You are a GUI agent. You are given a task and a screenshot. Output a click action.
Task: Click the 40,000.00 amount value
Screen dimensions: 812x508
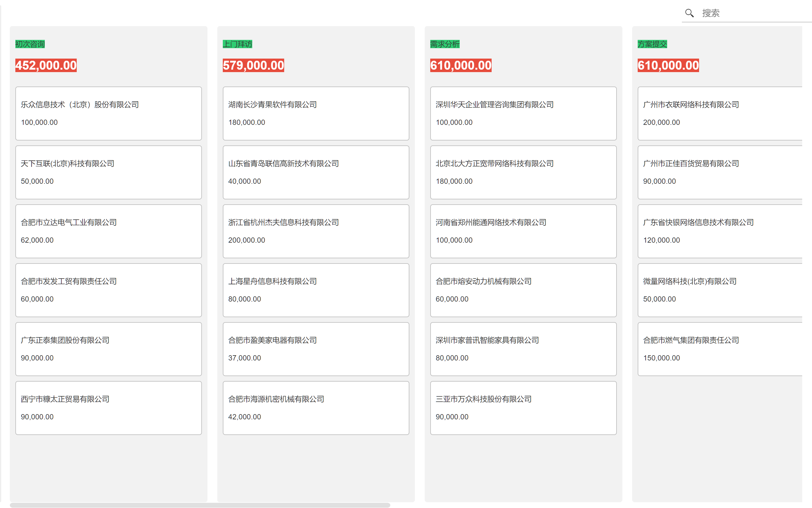click(x=245, y=181)
